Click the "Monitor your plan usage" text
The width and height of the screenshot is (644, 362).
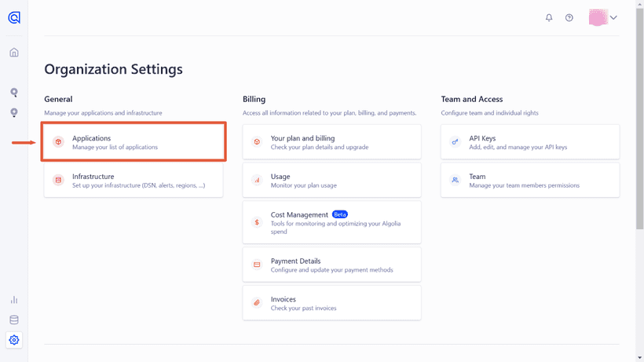303,185
